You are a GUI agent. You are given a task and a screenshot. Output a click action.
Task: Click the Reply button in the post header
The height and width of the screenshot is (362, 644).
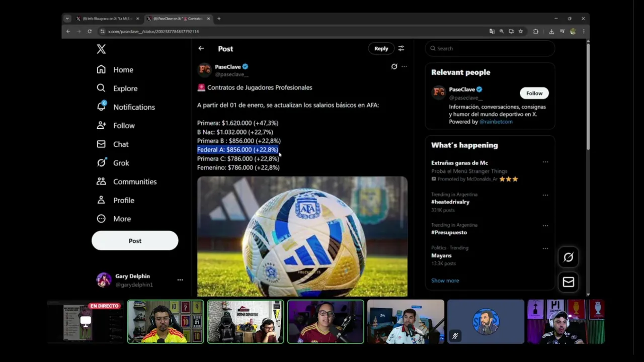pos(381,48)
